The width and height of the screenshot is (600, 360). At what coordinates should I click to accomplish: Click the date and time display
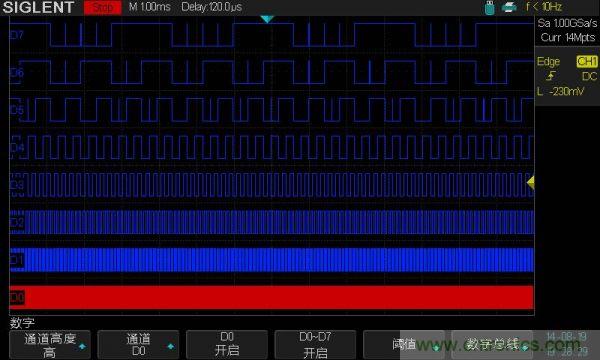coord(567,344)
